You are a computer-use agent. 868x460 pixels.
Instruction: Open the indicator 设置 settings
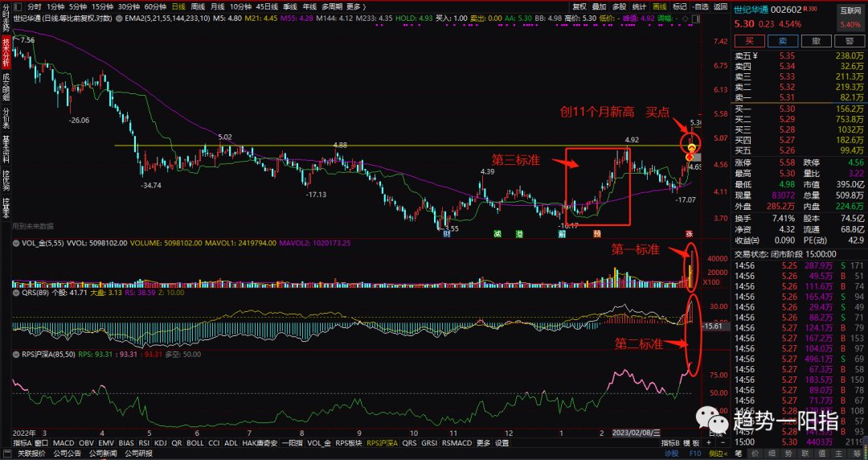coord(502,443)
